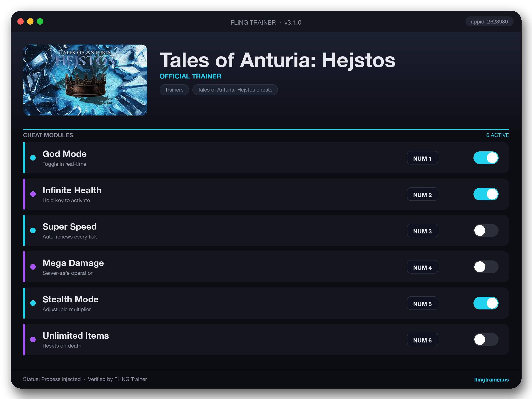Enable the Super Speed toggle
Screen dimensions: 532x399
tap(486, 230)
